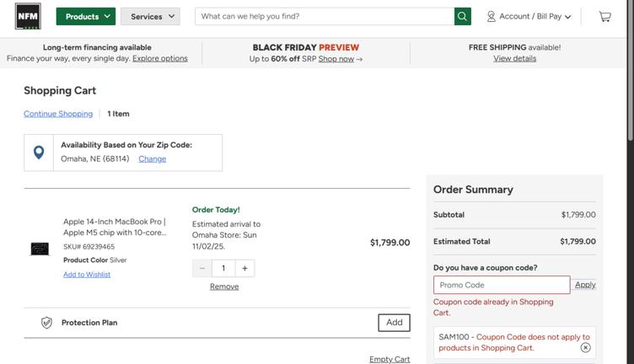Decrease quantity with minus button
634x364 pixels.
coord(202,268)
